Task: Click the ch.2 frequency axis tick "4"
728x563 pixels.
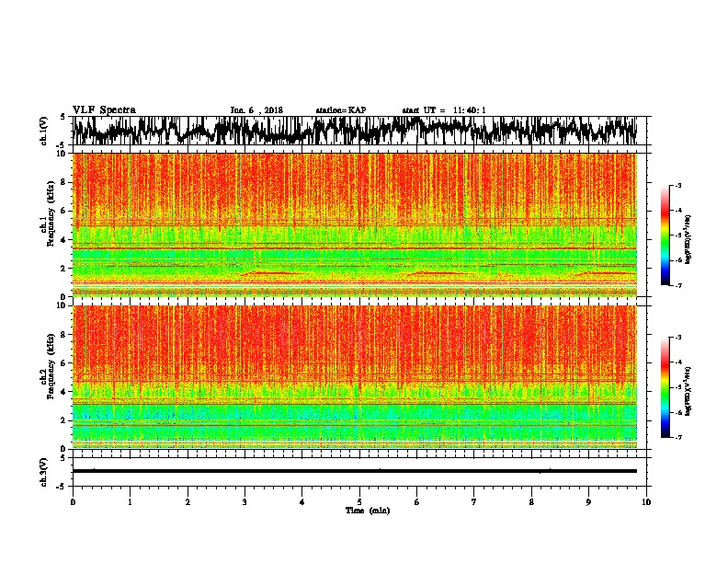Action: click(64, 392)
